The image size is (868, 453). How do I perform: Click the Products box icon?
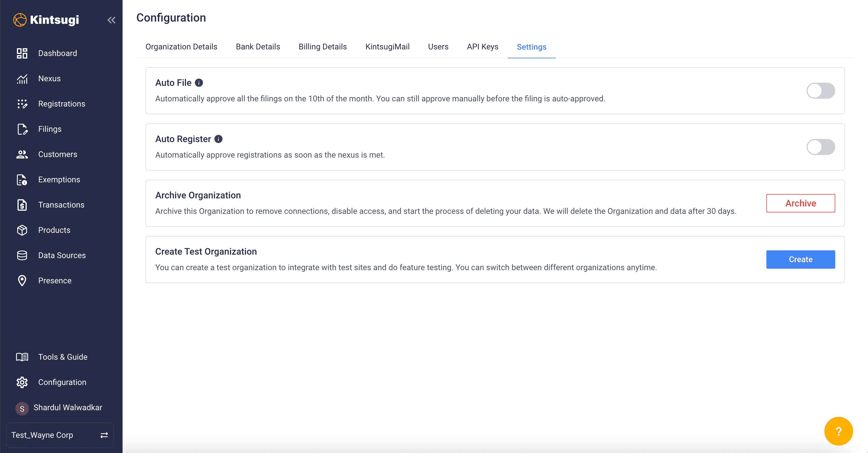[22, 230]
